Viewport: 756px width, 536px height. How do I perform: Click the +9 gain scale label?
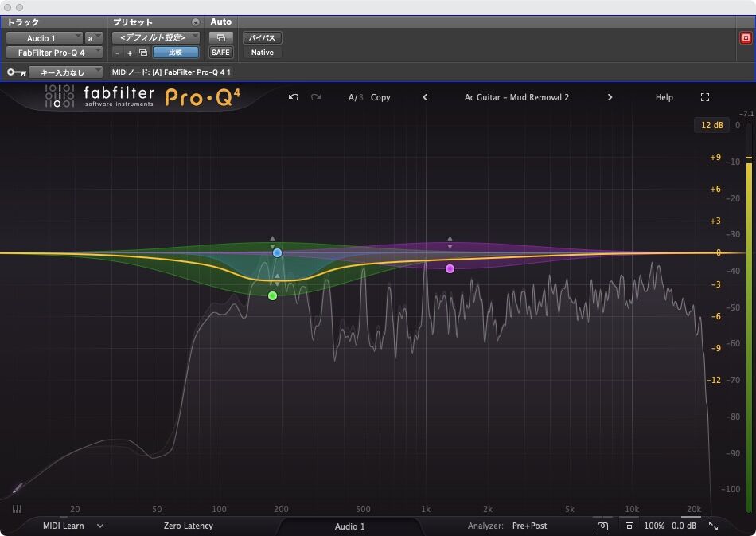(x=715, y=157)
